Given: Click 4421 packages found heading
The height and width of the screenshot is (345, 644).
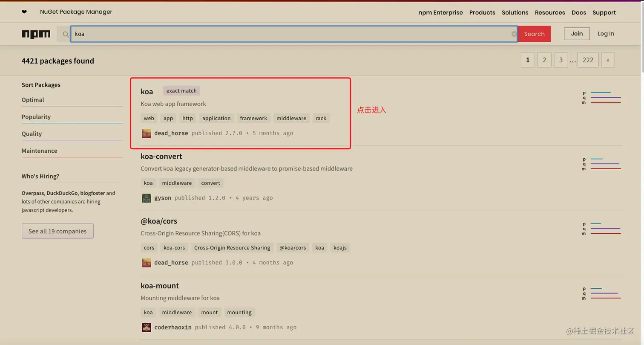Looking at the screenshot, I should point(58,61).
